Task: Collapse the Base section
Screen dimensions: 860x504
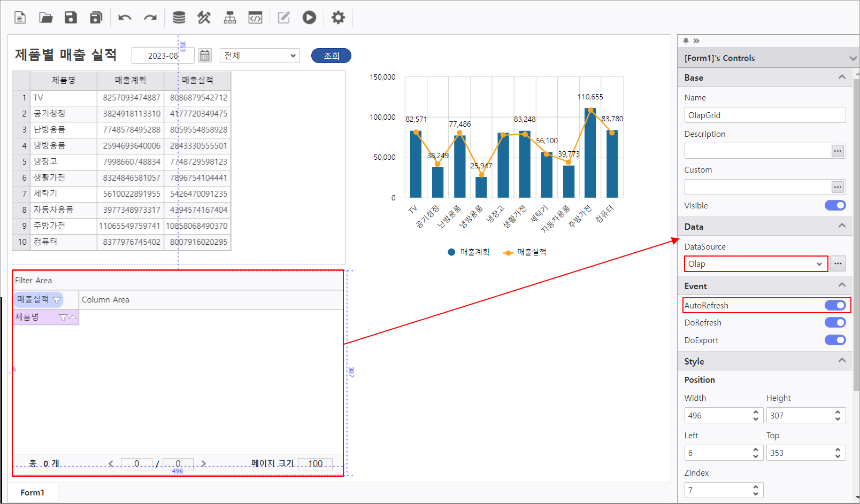Action: pyautogui.click(x=842, y=77)
